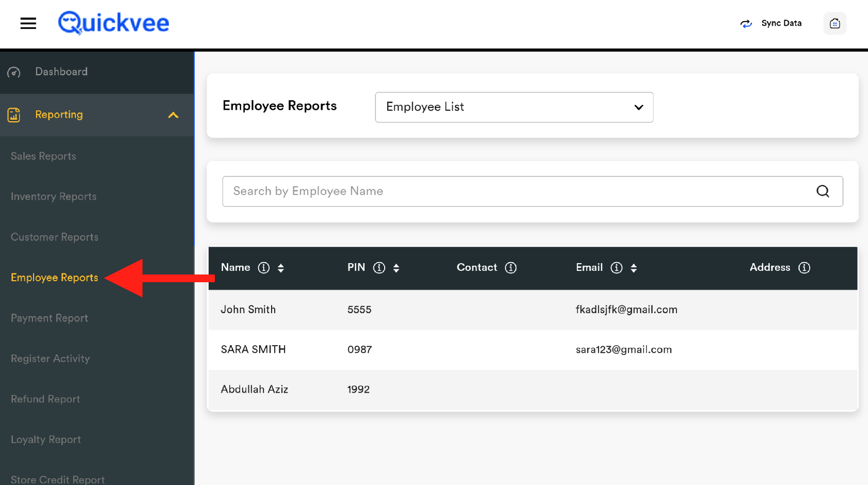Go to Dashboard in the sidebar

click(61, 72)
